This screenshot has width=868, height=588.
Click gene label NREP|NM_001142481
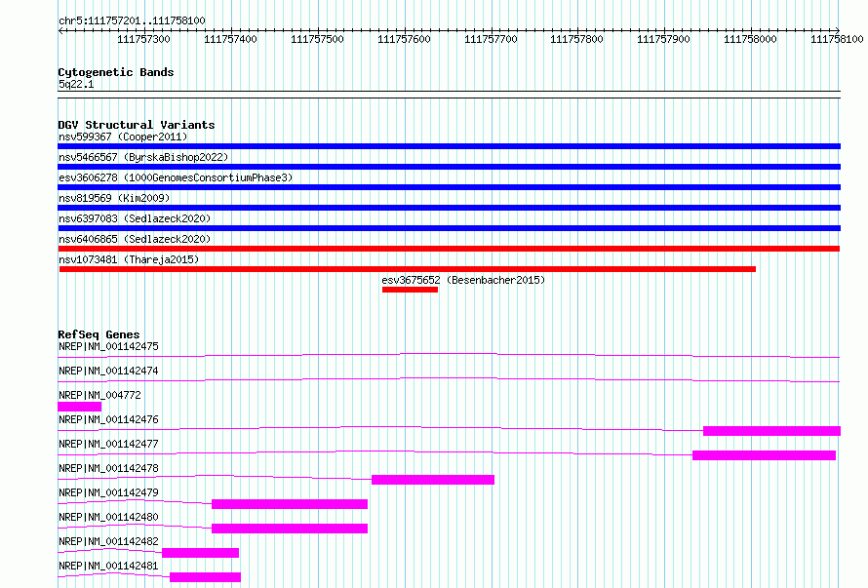point(108,566)
